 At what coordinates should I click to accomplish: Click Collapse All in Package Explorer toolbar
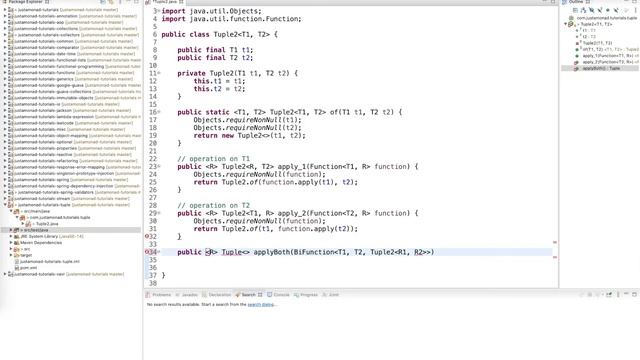(103, 2)
